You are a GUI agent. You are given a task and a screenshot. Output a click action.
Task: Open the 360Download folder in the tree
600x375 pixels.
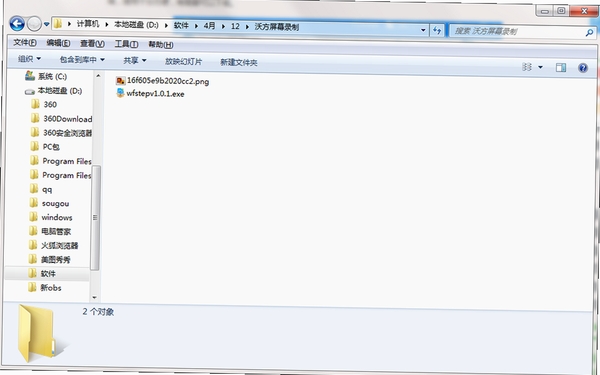[68, 119]
